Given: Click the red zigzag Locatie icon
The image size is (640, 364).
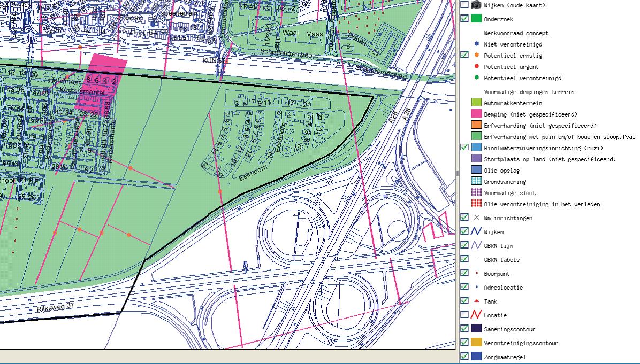Looking at the screenshot, I should click(476, 315).
